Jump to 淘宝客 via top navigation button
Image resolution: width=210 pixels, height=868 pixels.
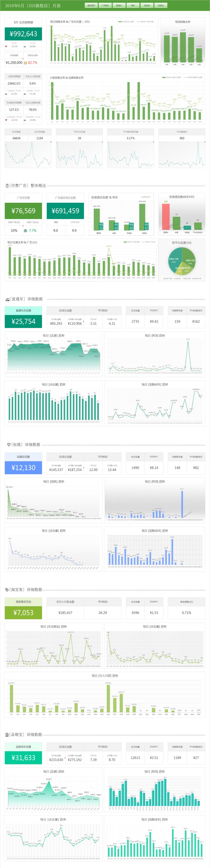146,6
